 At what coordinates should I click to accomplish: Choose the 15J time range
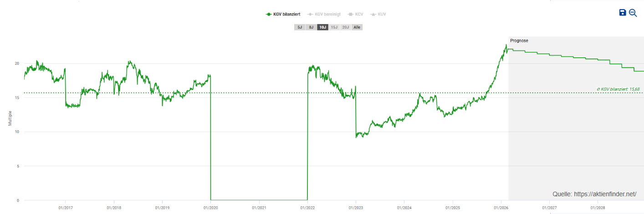pos(334,27)
